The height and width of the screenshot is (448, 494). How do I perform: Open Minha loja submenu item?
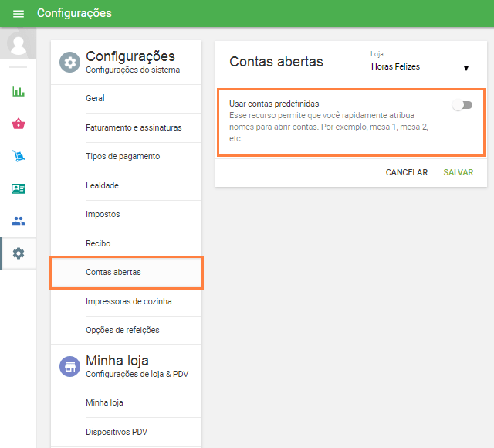pyautogui.click(x=126, y=403)
